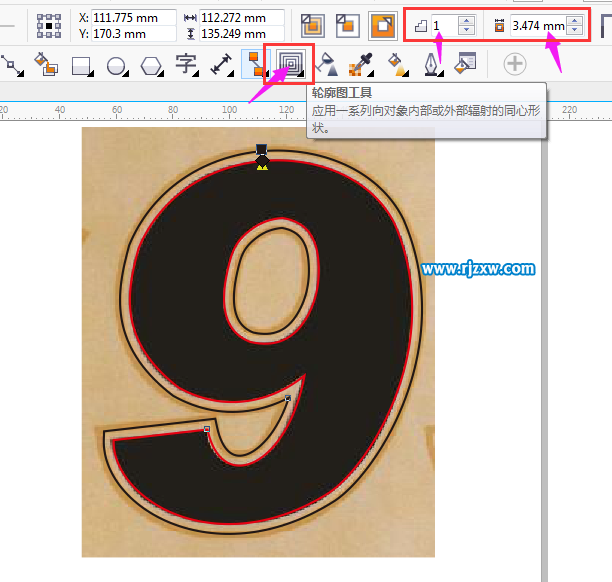Click the X position 111.775 mm field
Image resolution: width=612 pixels, height=582 pixels.
coord(134,18)
